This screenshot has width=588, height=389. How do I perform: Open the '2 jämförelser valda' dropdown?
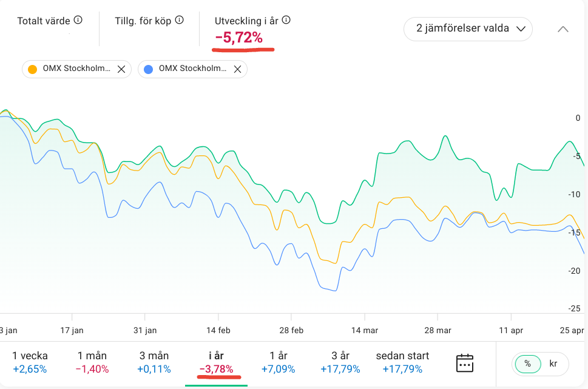[x=468, y=29]
